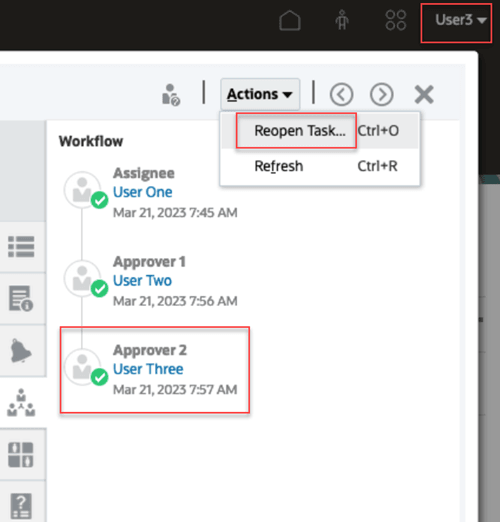
Task: Go to the Home icon
Action: click(x=290, y=21)
